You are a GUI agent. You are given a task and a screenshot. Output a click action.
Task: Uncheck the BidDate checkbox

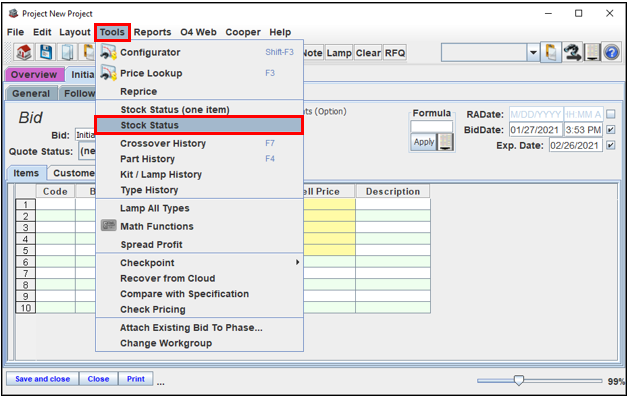click(x=611, y=130)
